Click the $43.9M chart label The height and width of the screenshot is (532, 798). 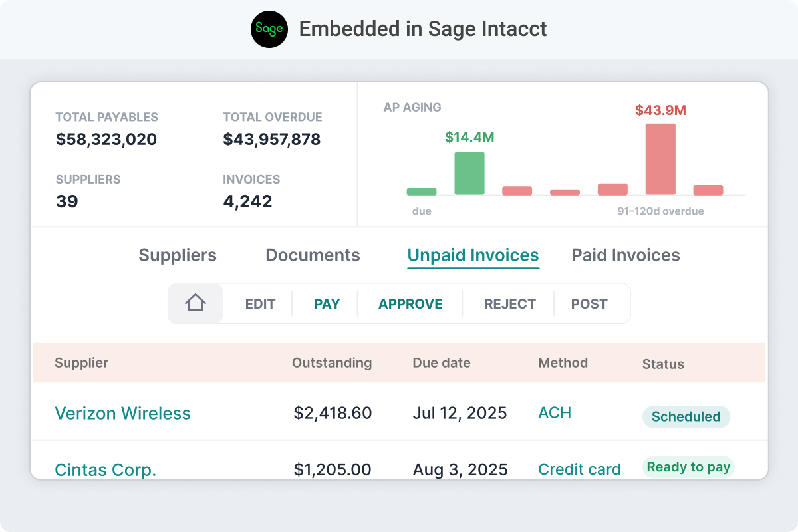pos(660,110)
